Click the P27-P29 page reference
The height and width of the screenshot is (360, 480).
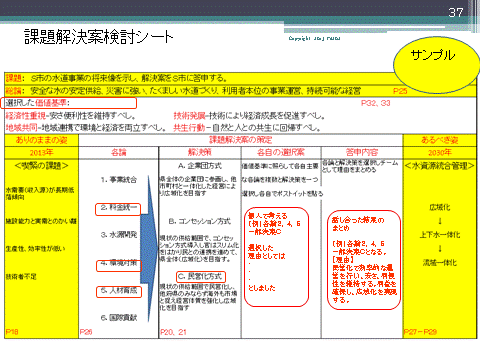[420, 332]
